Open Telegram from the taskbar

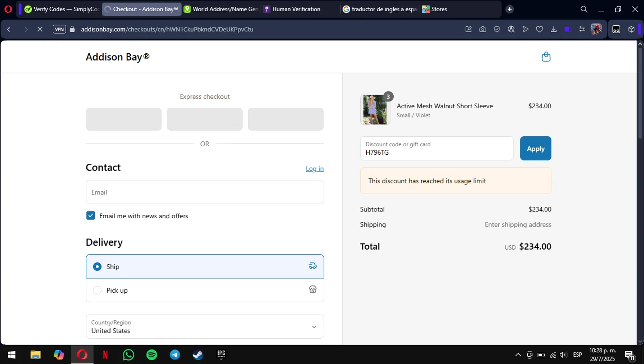[175, 355]
